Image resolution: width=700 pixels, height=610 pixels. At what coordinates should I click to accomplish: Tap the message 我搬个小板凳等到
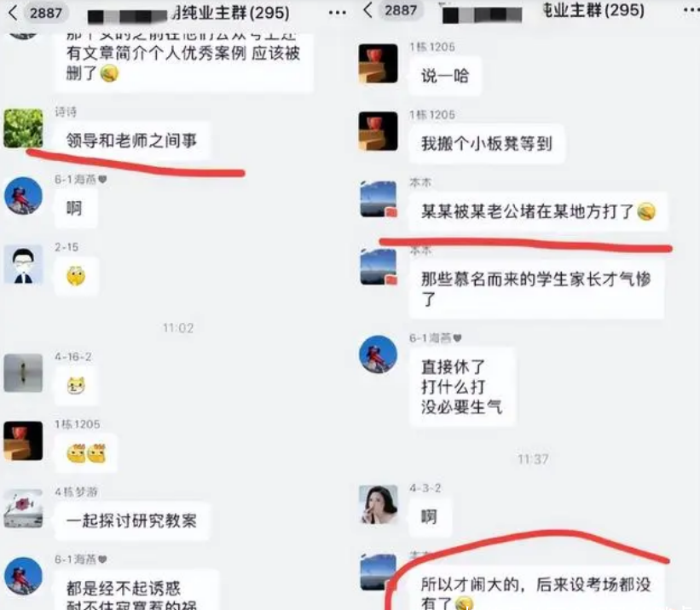tap(487, 144)
